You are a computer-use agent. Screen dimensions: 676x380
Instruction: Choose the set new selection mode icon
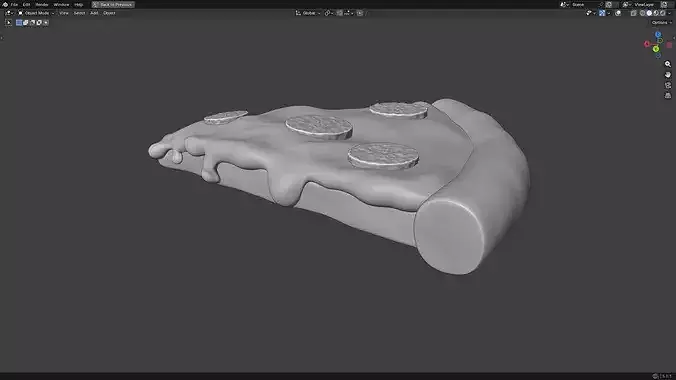click(19, 22)
